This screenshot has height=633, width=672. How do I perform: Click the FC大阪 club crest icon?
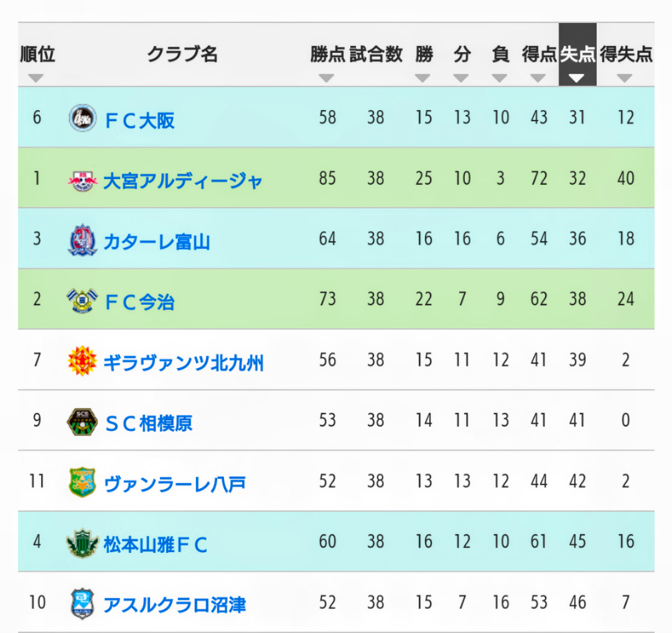coord(82,118)
